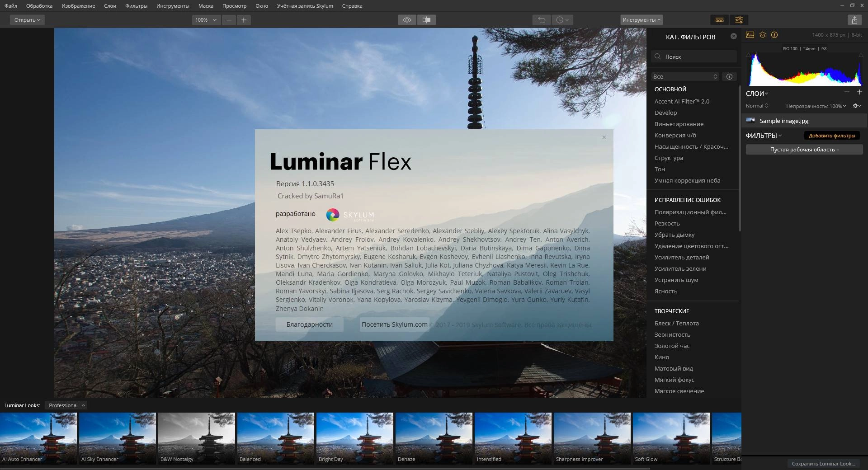Viewport: 868px width, 470px height.
Task: Expand the ФИЛЬТРЫ section chevron
Action: (780, 136)
